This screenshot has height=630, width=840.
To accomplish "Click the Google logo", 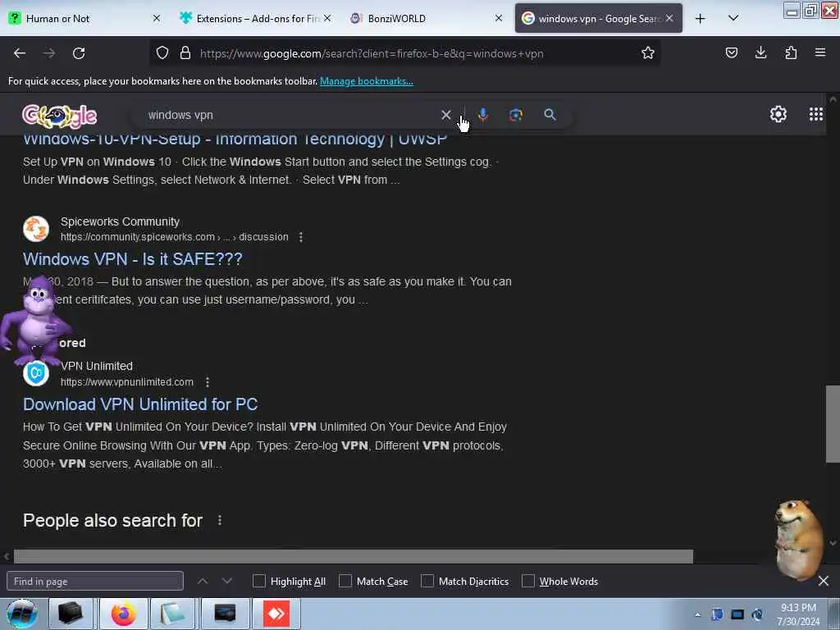I will point(59,116).
